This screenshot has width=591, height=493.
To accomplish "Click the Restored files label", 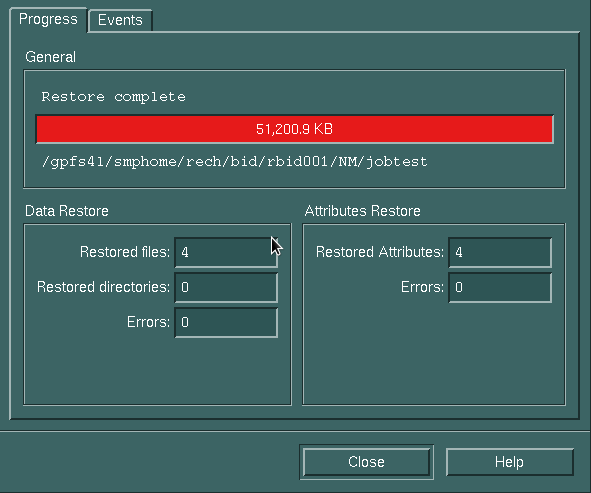I will coord(125,252).
